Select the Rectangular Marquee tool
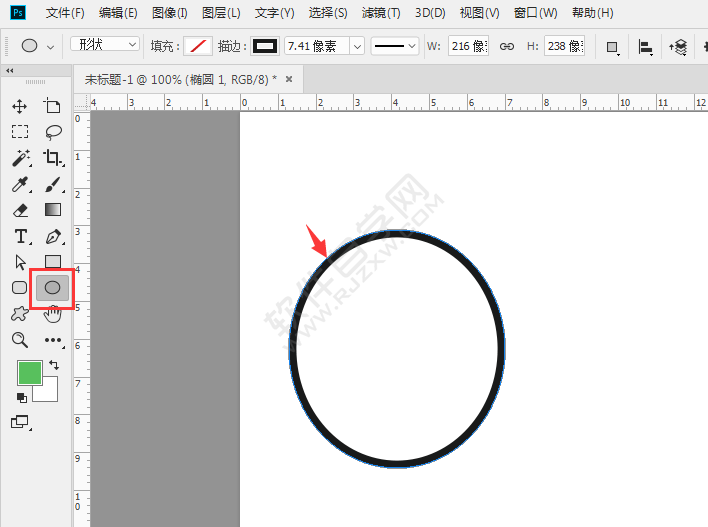Viewport: 708px width, 527px height. point(19,132)
